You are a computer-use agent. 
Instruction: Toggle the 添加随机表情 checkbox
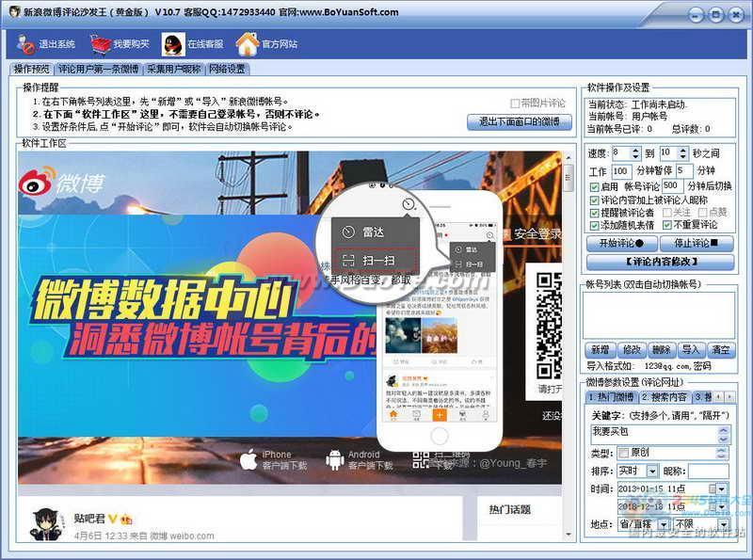[x=595, y=225]
